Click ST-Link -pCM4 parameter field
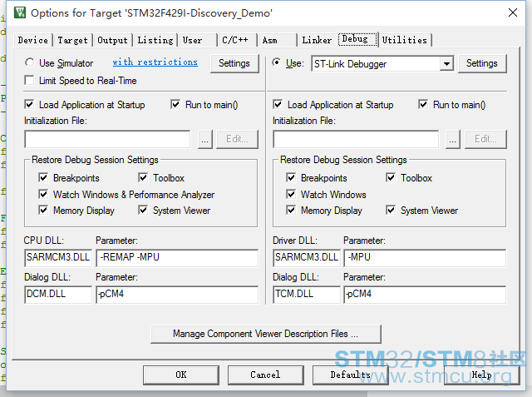 click(x=425, y=295)
